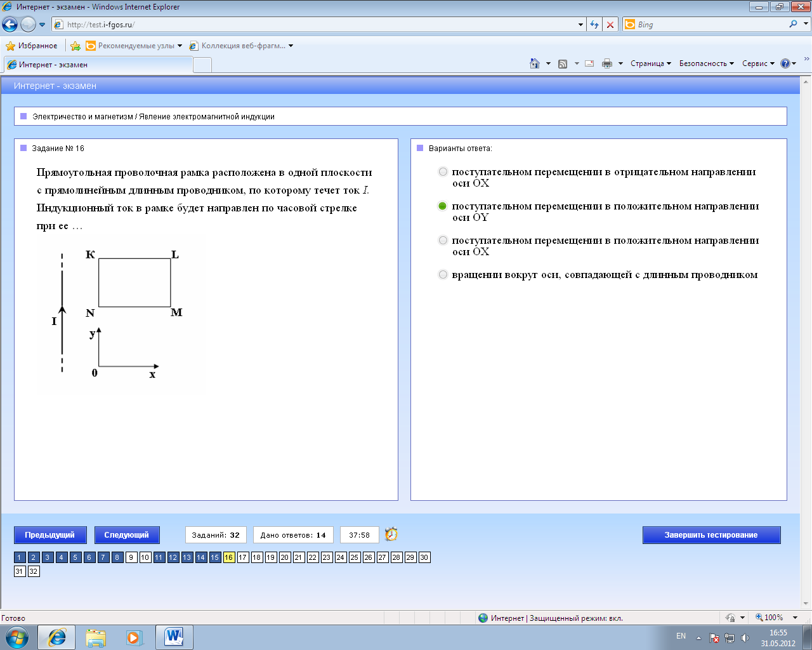Viewport: 812px width, 650px height.
Task: Open the Home button dropdown arrow
Action: tap(548, 63)
